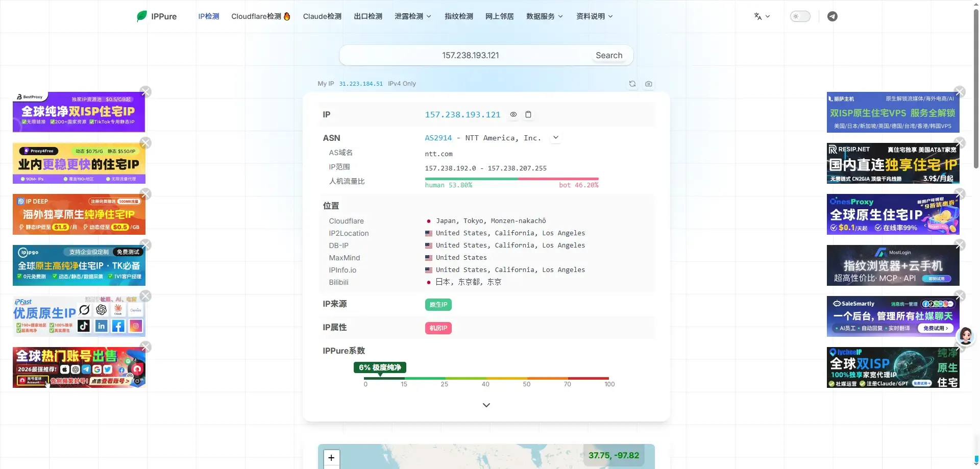Click the human/bot traffic ratio bar
This screenshot has width=980, height=469.
[511, 179]
